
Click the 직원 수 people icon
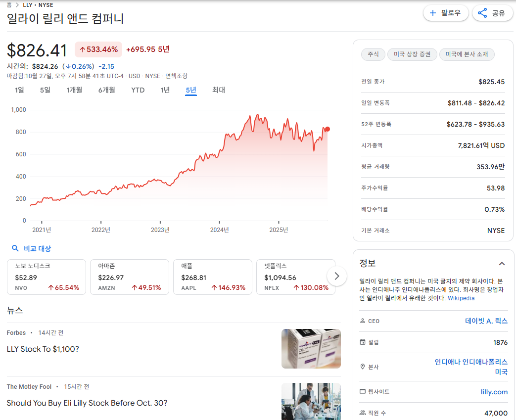(x=362, y=413)
